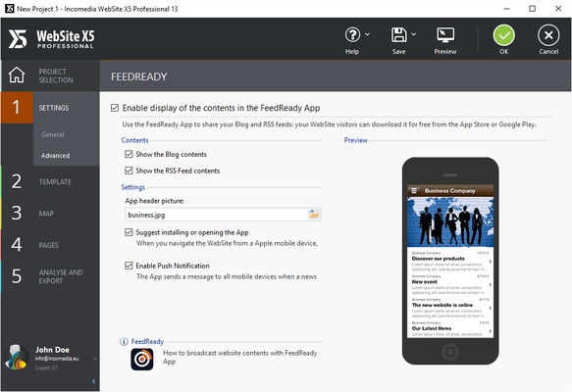This screenshot has width=572, height=392.
Task: Toggle Enable display of contents in FeedReady App
Action: click(115, 108)
